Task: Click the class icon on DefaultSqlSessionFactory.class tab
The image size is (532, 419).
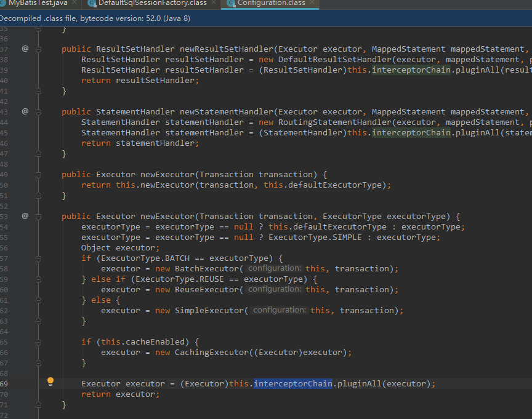Action: [91, 3]
